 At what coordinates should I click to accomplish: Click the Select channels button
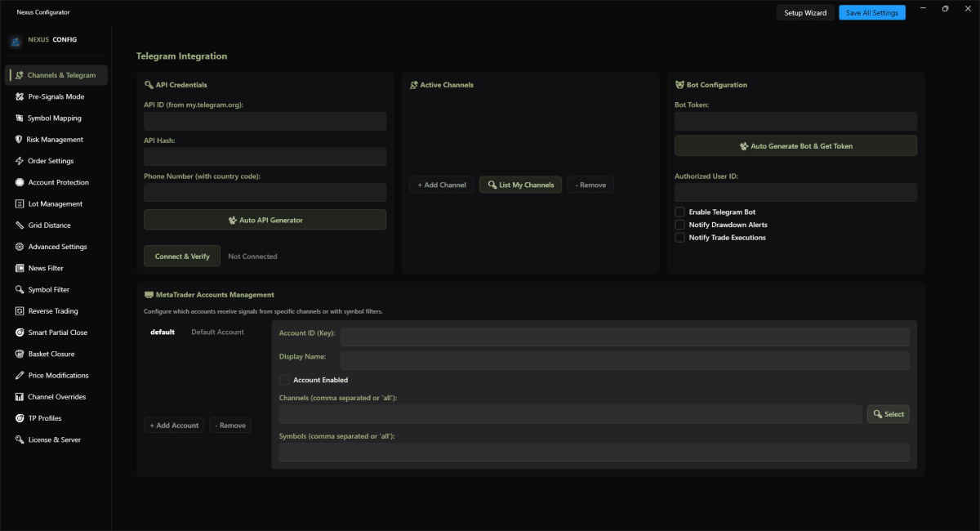point(889,414)
